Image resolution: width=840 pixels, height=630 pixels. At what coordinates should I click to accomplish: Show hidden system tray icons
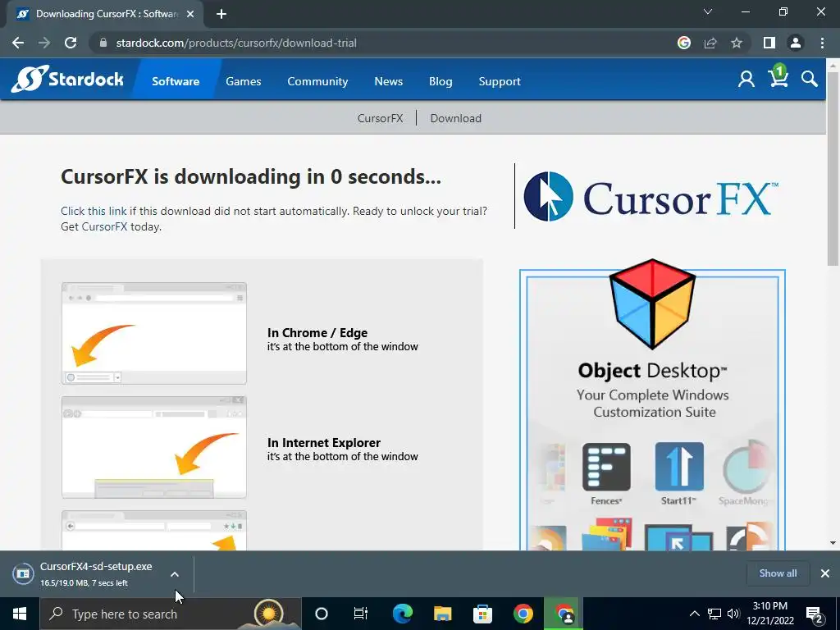(694, 614)
